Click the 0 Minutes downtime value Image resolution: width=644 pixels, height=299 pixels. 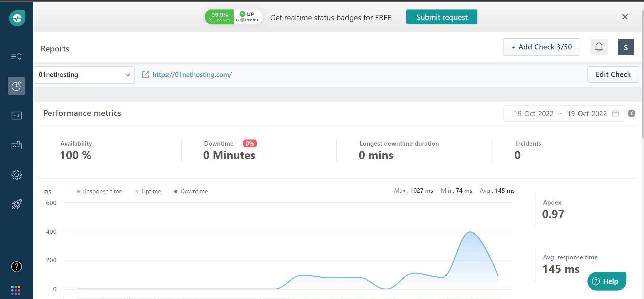pyautogui.click(x=229, y=155)
